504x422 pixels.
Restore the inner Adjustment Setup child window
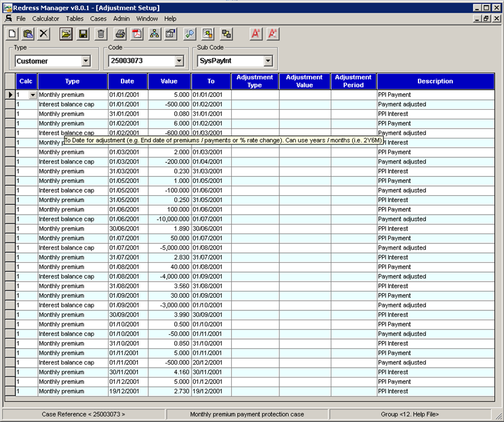pos(487,18)
